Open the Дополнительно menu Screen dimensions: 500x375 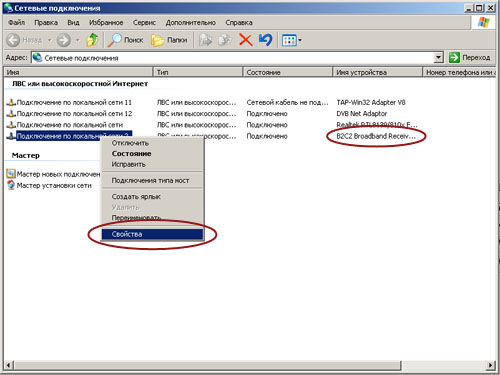191,22
